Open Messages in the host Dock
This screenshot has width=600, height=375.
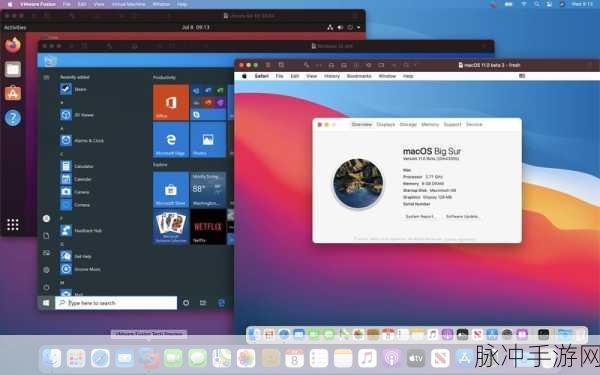(197, 359)
